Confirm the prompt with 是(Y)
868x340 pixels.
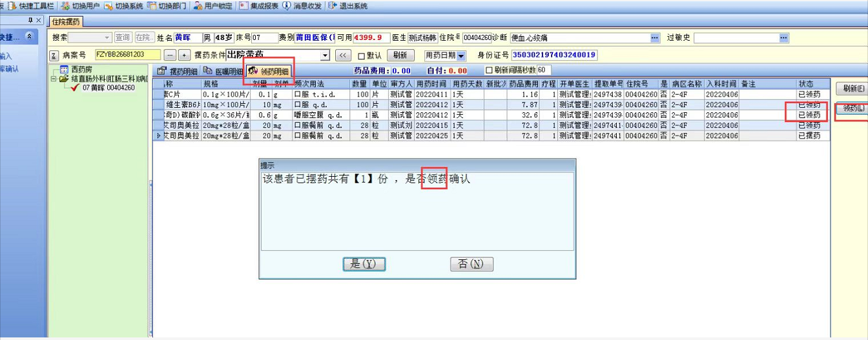point(364,264)
